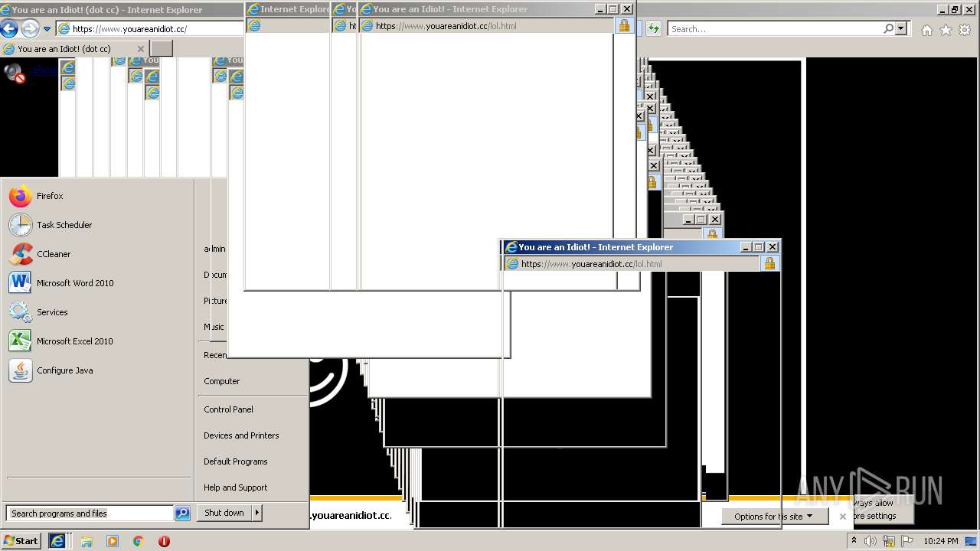Click the Search programs and files field
The width and height of the screenshot is (980, 551).
[90, 514]
